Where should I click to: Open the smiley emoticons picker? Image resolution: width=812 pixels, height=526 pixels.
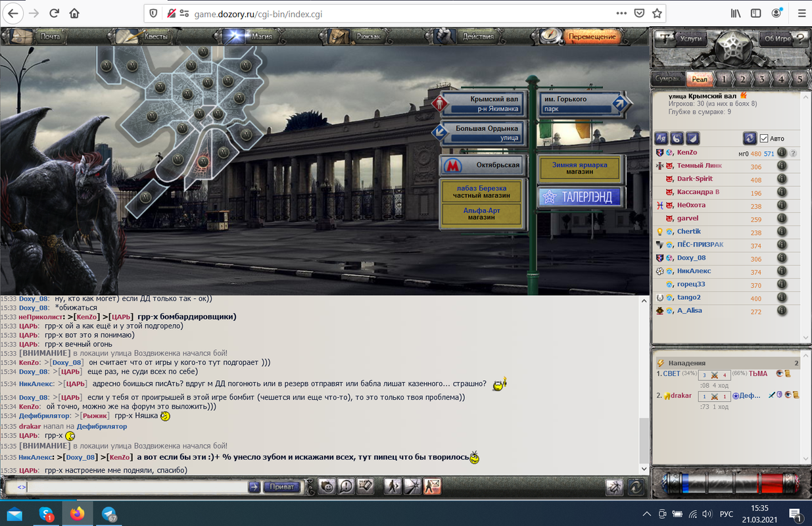[x=327, y=487]
